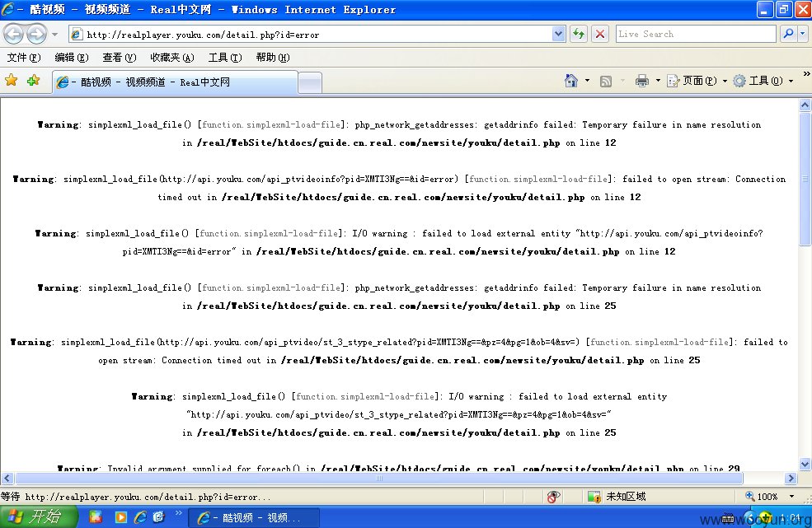The image size is (812, 528).
Task: Click the status bar loading URL text
Action: point(136,497)
